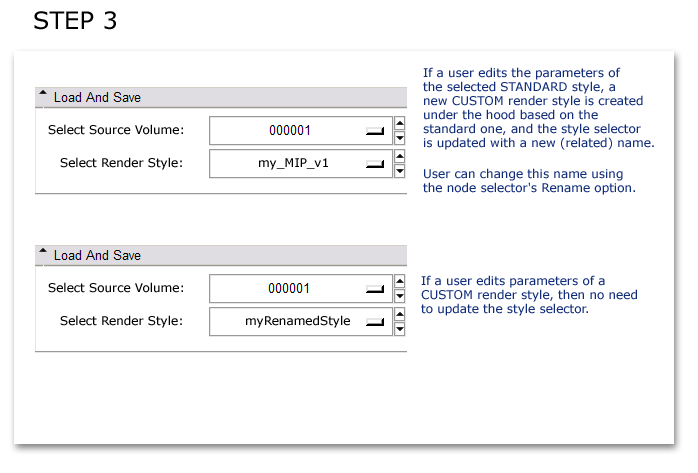Viewport: 698px width, 473px height.
Task: Click down arrow of first panel's Source Volume
Action: (x=400, y=138)
